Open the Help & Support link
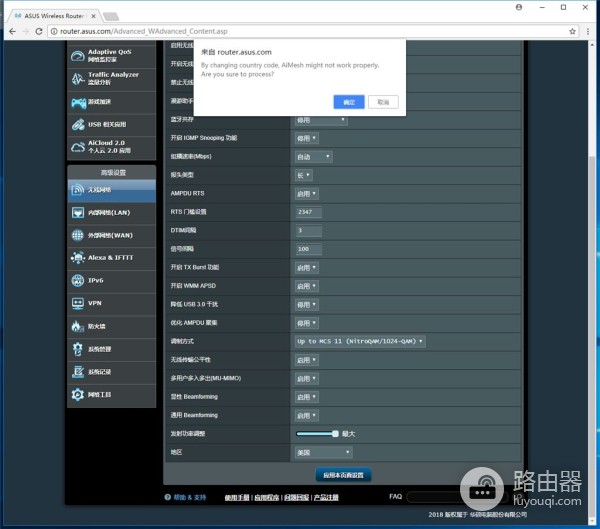Viewport: 600px width, 529px height. click(x=190, y=497)
